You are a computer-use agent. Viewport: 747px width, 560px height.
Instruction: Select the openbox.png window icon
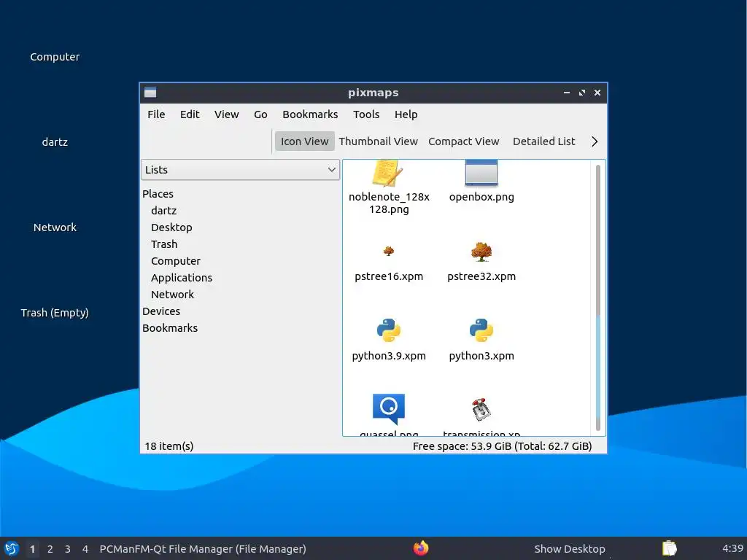[481, 172]
